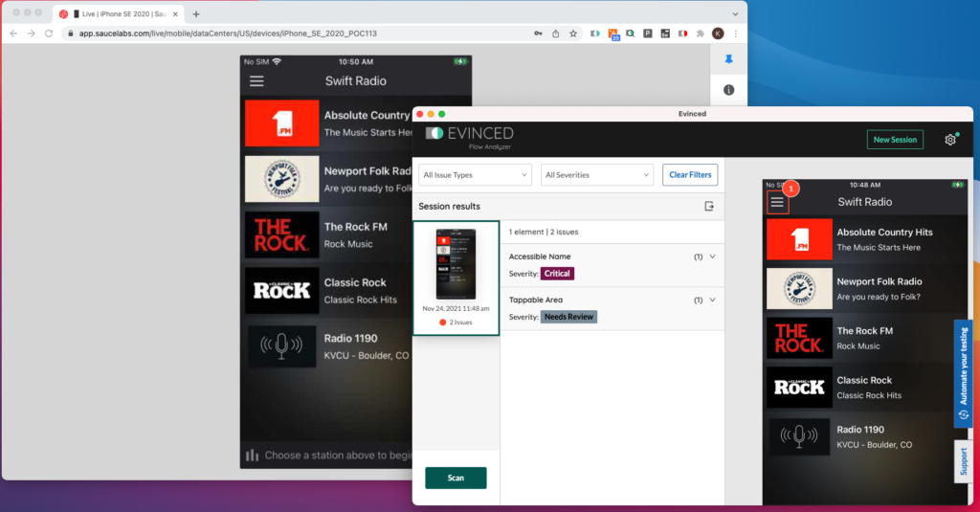The image size is (980, 512).
Task: Click the share icon in address bar
Action: pyautogui.click(x=556, y=33)
